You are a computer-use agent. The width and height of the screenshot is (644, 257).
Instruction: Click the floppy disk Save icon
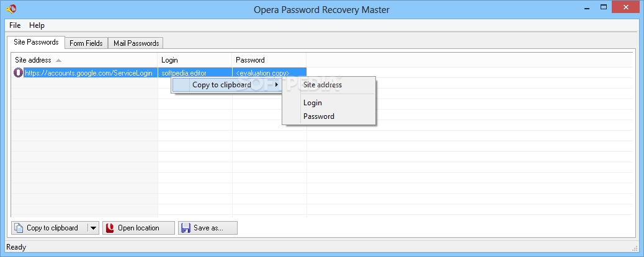[186, 228]
